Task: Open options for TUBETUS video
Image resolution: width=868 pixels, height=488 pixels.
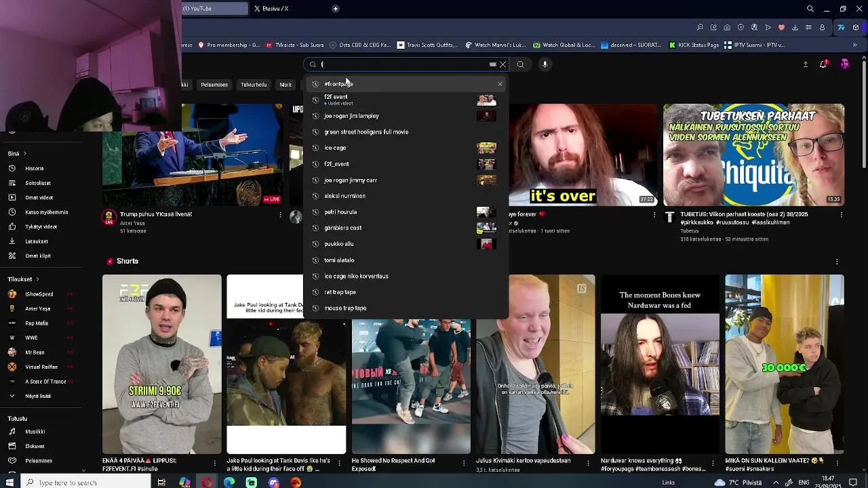Action: coord(841,215)
